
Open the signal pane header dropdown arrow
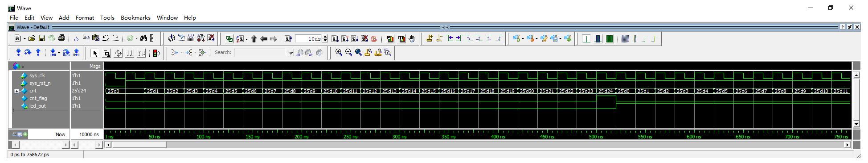(x=23, y=67)
